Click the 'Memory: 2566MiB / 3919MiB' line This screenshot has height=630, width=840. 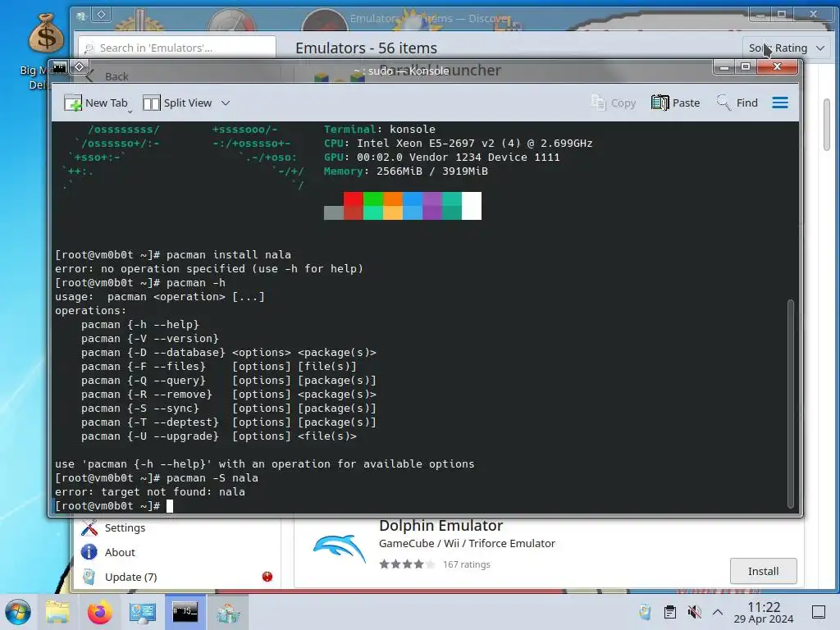coord(405,171)
